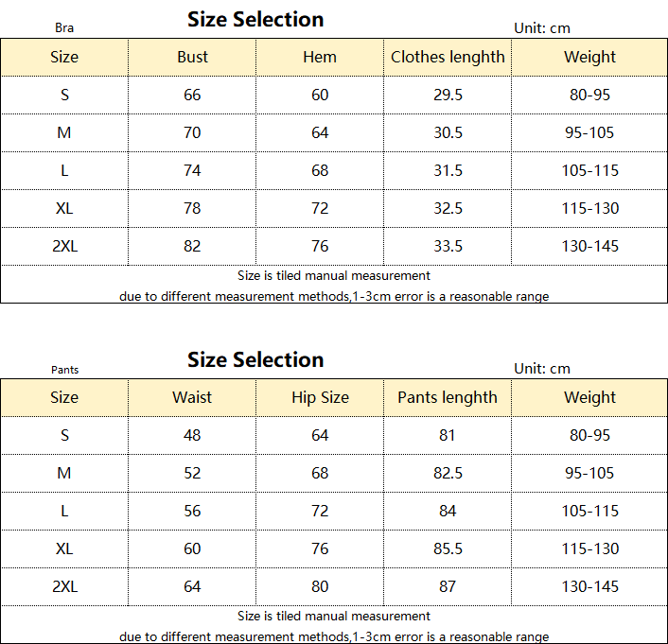Viewport: 668px width, 644px height.
Task: Click the 74 bust value cell
Action: (192, 170)
